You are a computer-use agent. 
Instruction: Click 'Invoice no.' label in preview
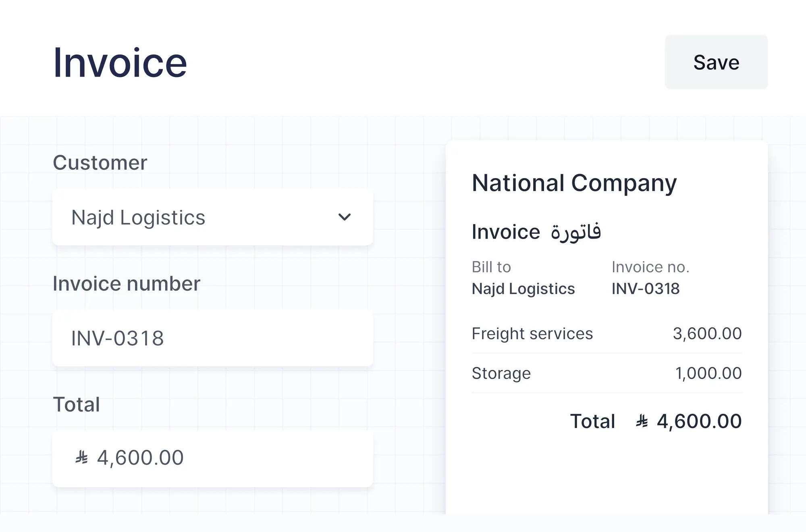tap(650, 267)
